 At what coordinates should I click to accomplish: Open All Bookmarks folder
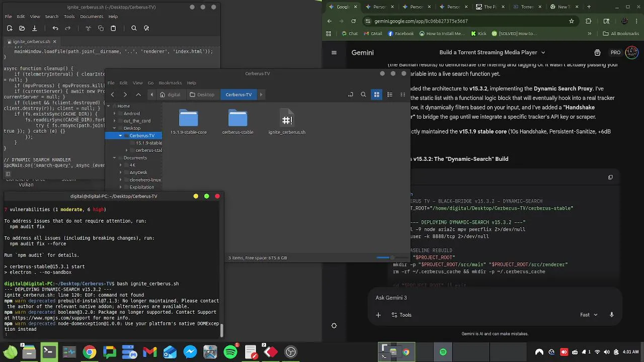(621, 34)
